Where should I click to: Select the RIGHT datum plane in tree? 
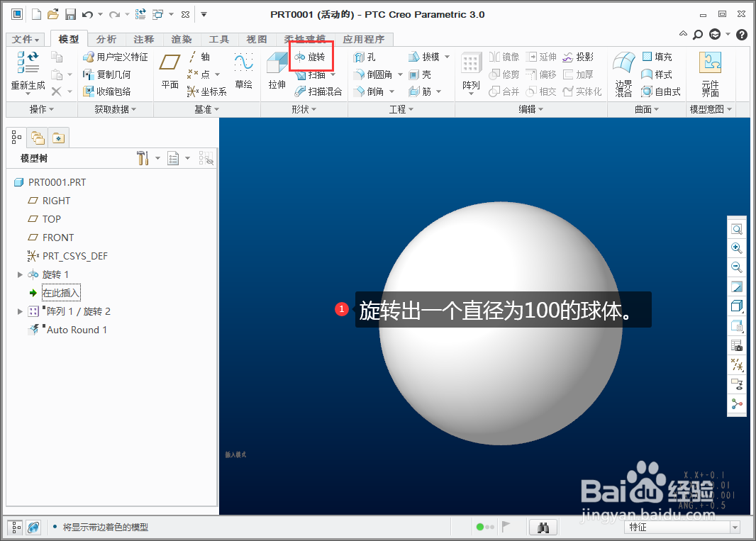[49, 201]
